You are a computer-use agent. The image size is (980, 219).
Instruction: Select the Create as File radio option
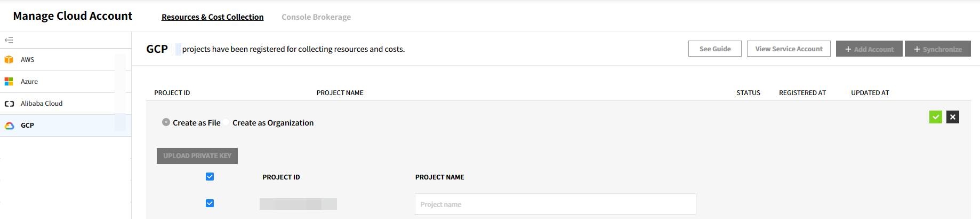click(166, 122)
